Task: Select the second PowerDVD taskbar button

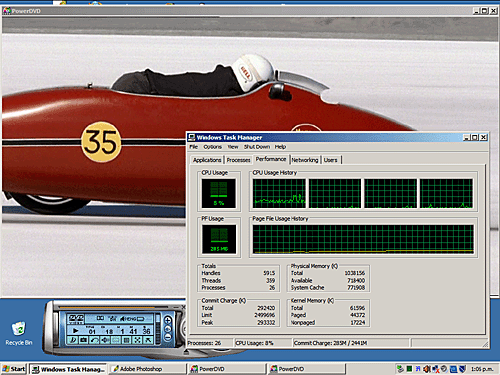Action: pos(307,369)
